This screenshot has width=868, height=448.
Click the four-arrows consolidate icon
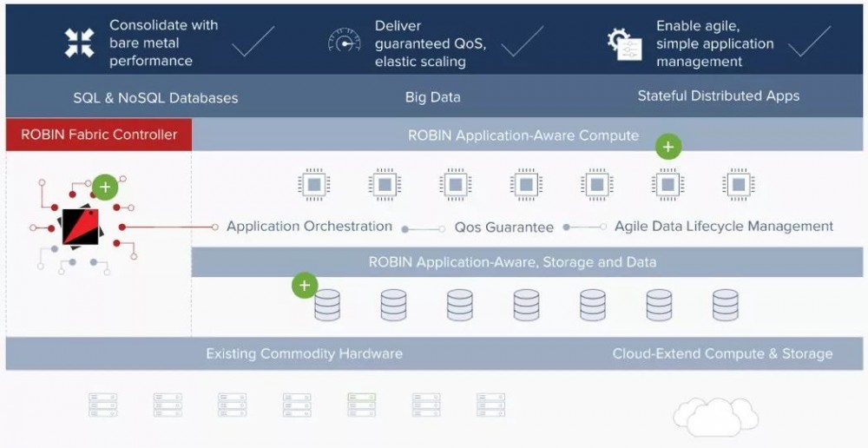[80, 43]
